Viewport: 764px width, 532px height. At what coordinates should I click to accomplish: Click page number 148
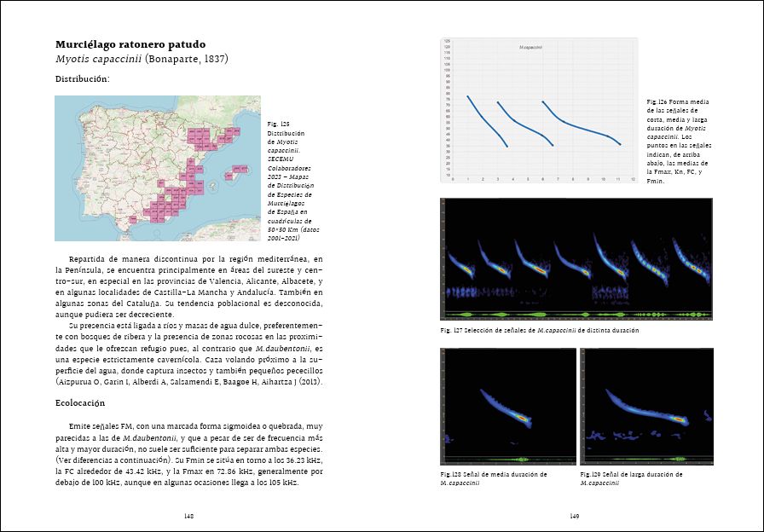click(189, 516)
